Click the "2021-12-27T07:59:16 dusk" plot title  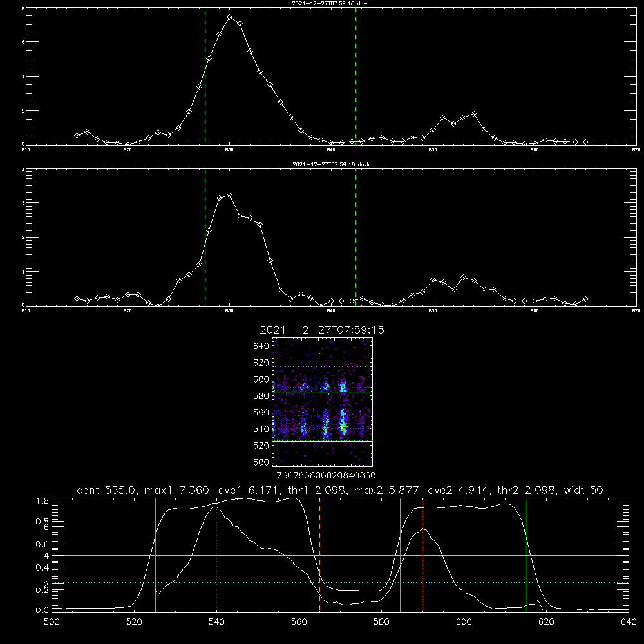click(331, 164)
